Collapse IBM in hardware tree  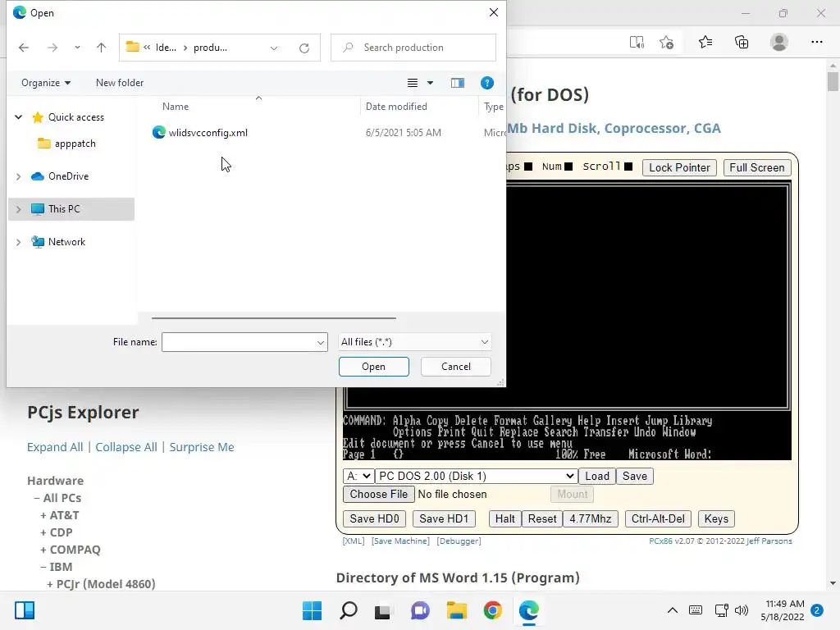[x=57, y=567]
